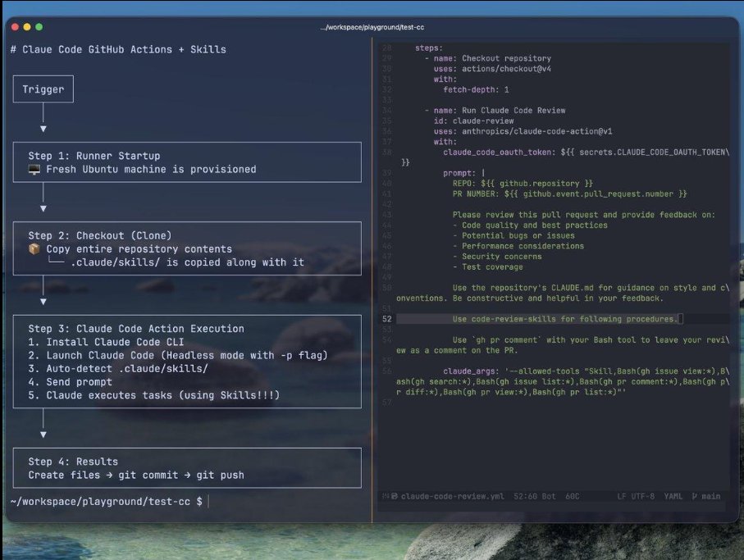This screenshot has width=744, height=560.
Task: Click '3. Auto-detect .claude/skills/' line
Action: [x=117, y=368]
